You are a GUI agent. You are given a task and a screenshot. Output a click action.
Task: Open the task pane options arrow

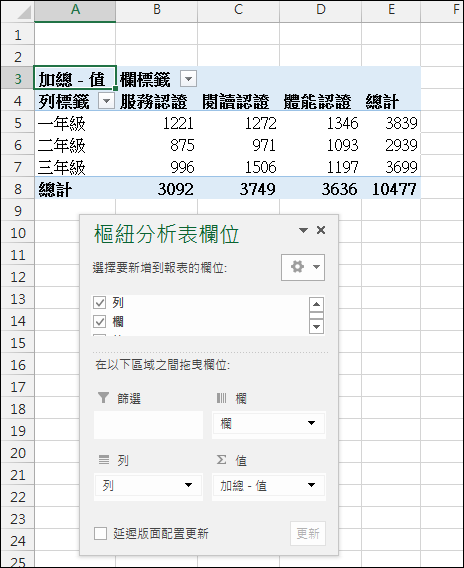pos(303,230)
